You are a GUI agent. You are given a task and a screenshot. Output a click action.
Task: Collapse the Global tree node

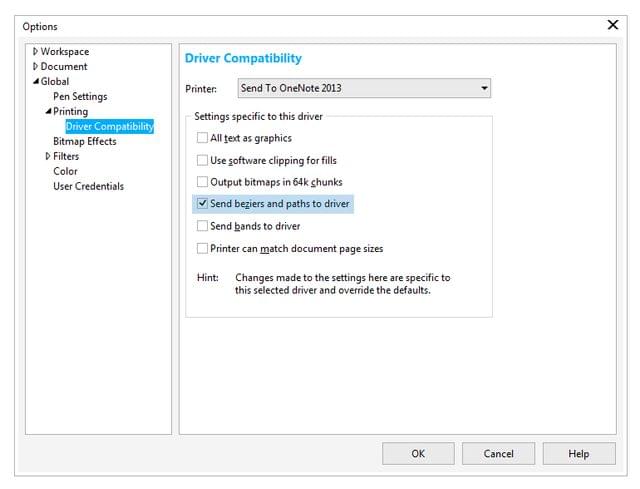point(36,82)
